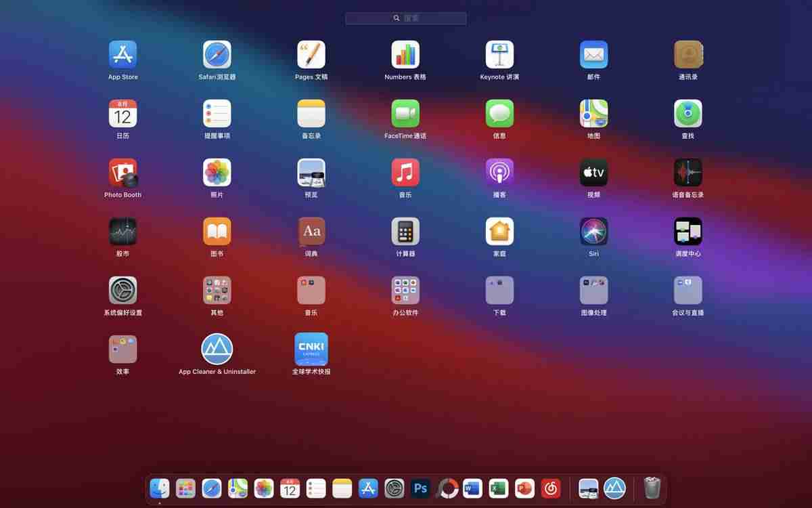This screenshot has width=812, height=508.
Task: Open Photo Booth app
Action: coord(122,173)
